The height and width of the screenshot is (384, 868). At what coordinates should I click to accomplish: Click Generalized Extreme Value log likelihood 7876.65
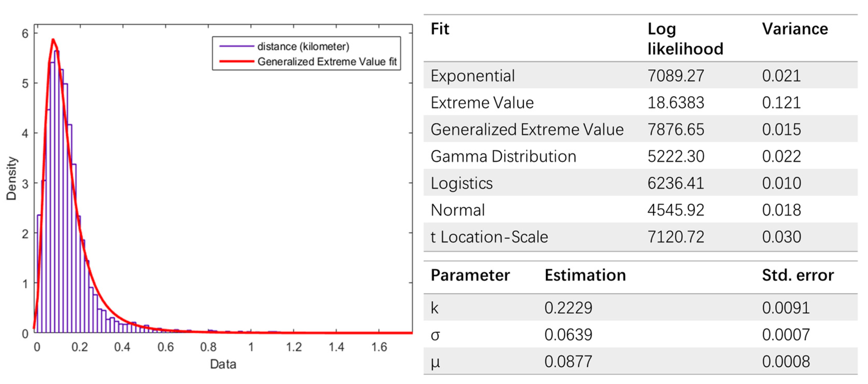click(x=676, y=129)
